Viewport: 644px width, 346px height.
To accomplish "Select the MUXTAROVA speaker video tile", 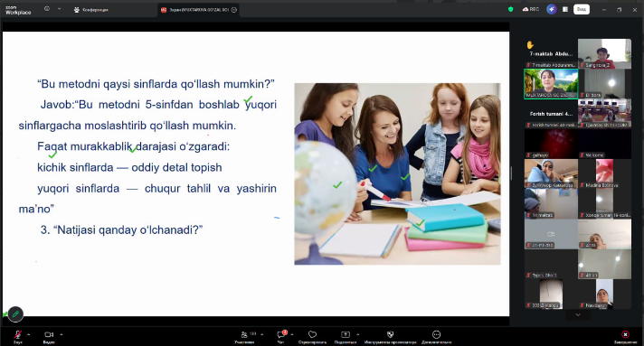I will (x=551, y=84).
